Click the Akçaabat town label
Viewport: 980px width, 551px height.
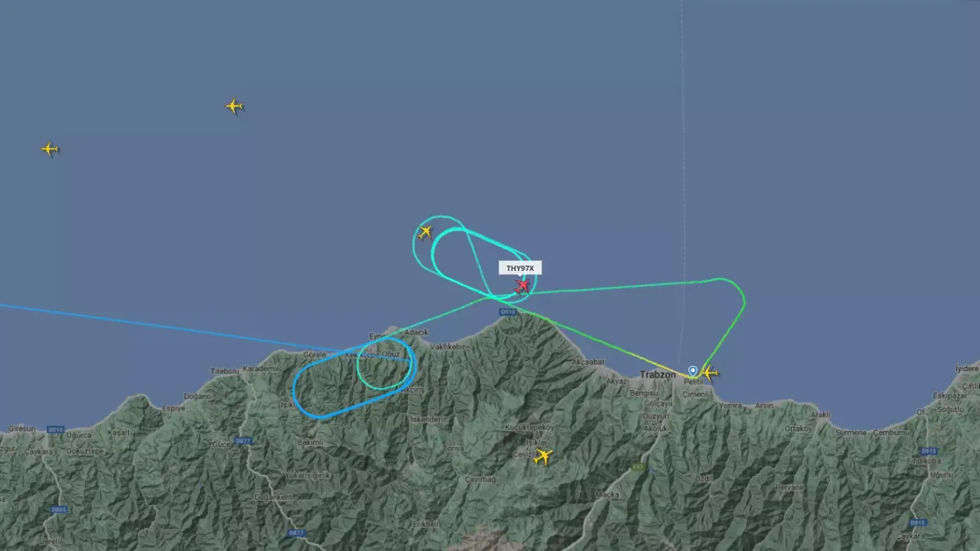click(x=588, y=361)
